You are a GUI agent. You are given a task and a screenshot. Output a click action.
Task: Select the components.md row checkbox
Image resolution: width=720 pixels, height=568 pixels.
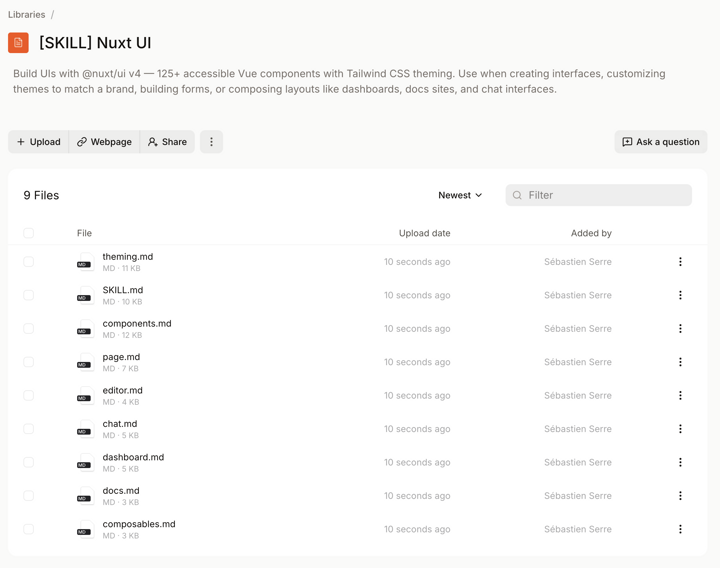[28, 329]
